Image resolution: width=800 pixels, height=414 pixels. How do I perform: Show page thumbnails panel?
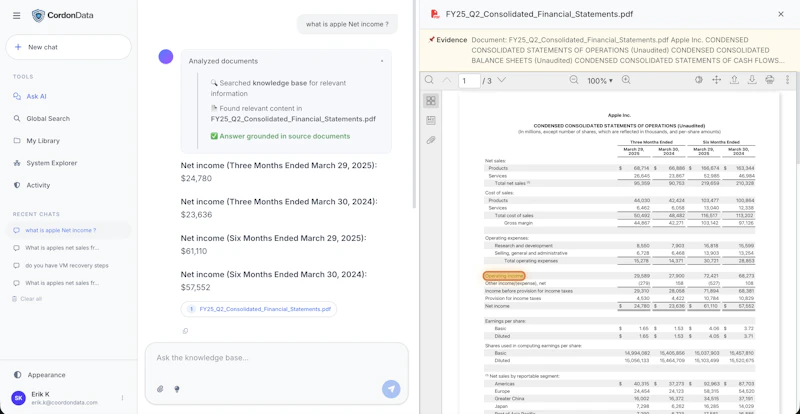pos(431,101)
